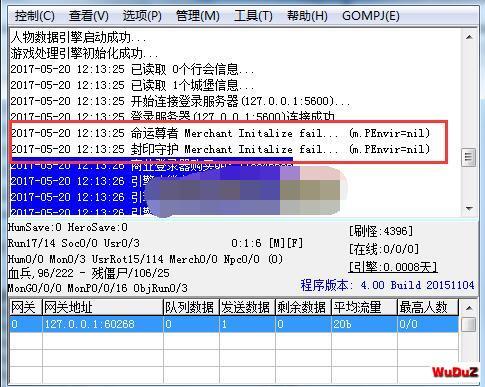Open the 控制(C) menu
This screenshot has width=485, height=387.
[x=34, y=16]
